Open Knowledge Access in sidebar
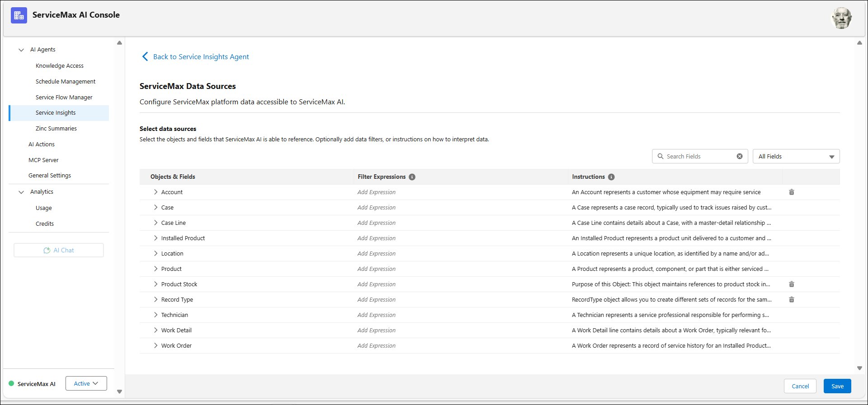 (x=60, y=66)
